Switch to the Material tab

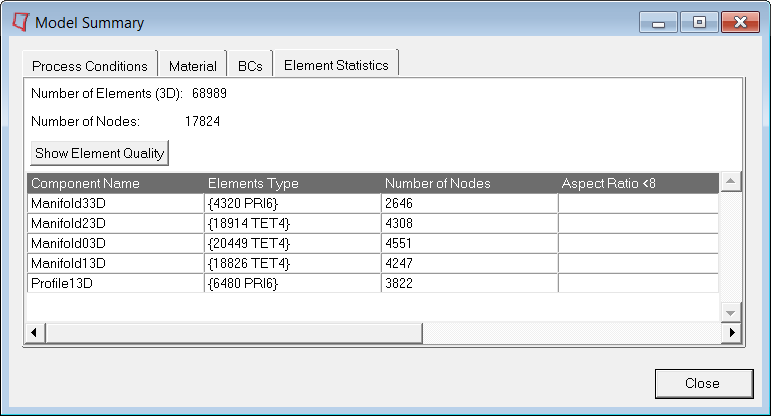click(x=193, y=66)
